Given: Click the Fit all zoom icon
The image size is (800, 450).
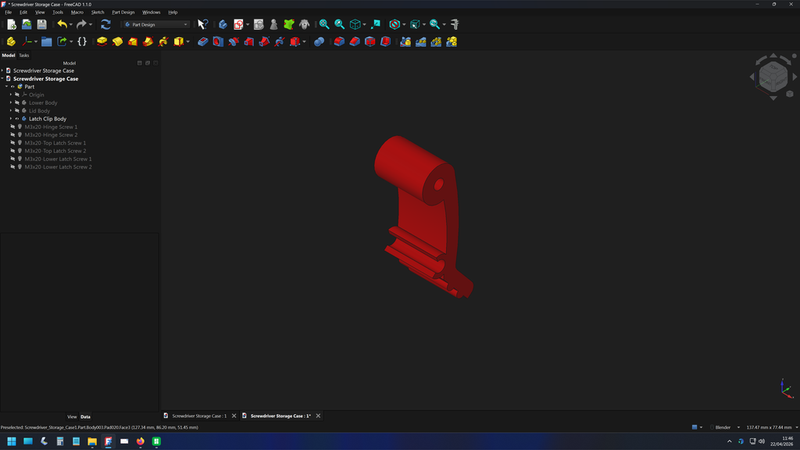Looking at the screenshot, I should (x=324, y=24).
